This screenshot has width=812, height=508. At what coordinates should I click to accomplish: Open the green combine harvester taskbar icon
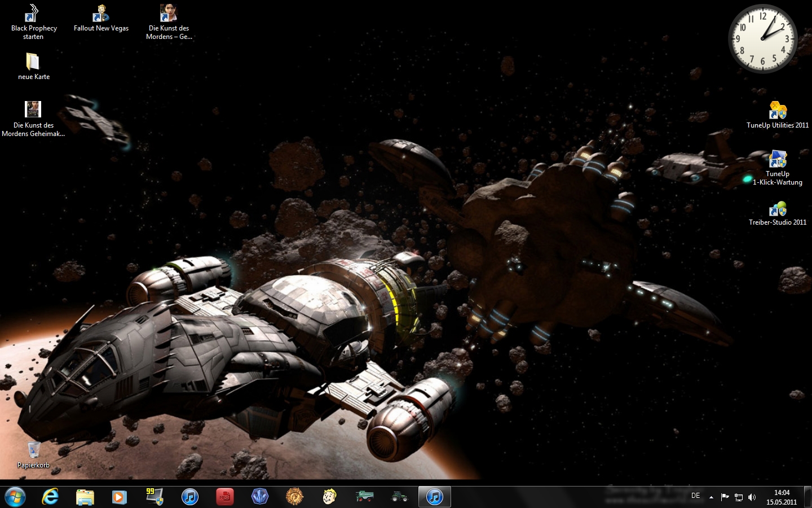coord(365,497)
